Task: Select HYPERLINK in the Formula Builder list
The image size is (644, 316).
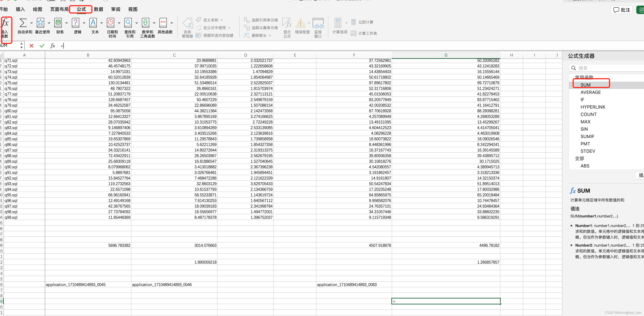Action: [593, 107]
